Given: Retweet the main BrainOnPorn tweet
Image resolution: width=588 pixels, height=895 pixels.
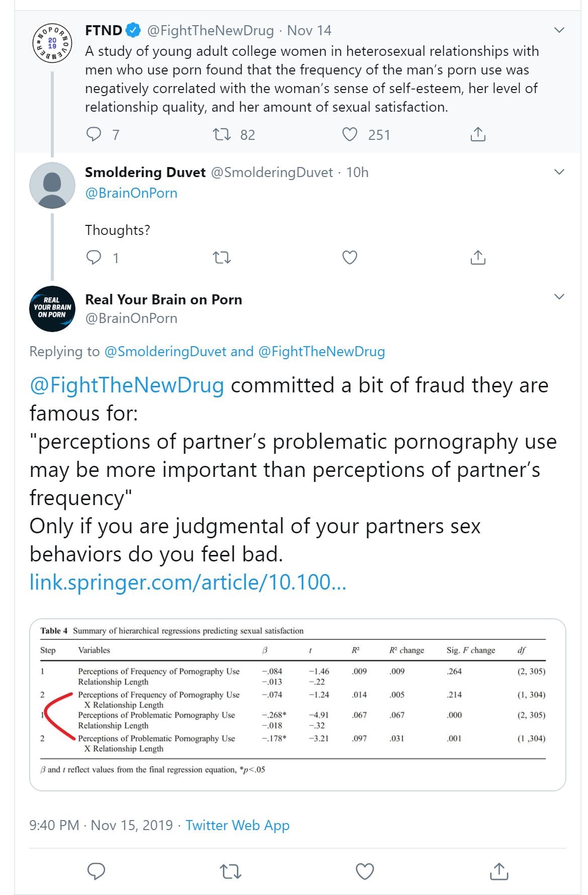Looking at the screenshot, I should [x=231, y=871].
